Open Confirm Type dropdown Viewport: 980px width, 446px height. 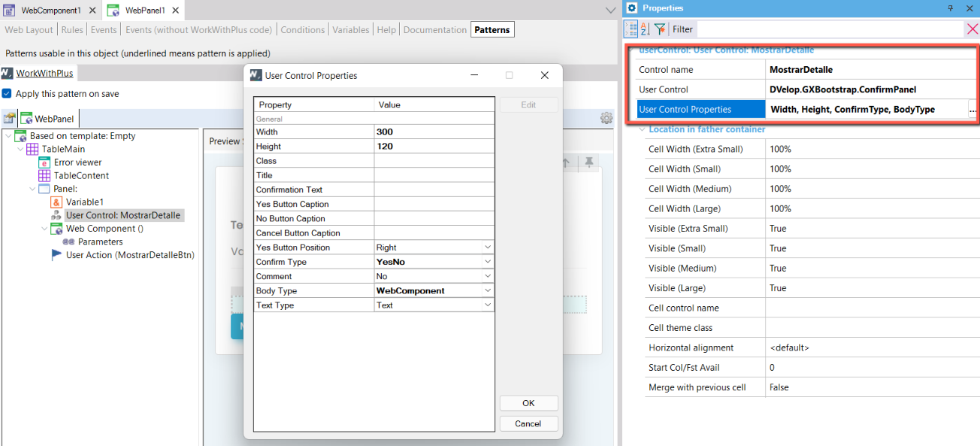pyautogui.click(x=488, y=262)
